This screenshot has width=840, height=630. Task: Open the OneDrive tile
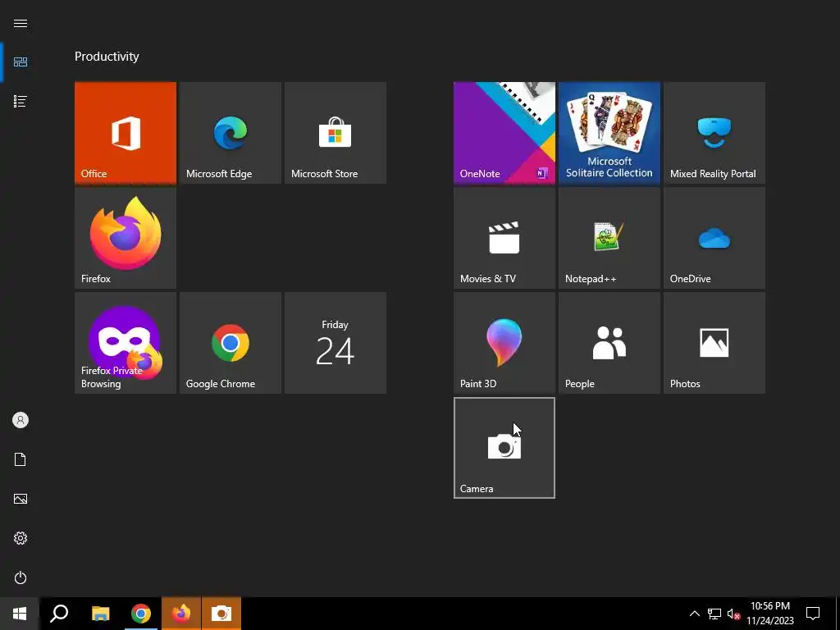pos(714,238)
